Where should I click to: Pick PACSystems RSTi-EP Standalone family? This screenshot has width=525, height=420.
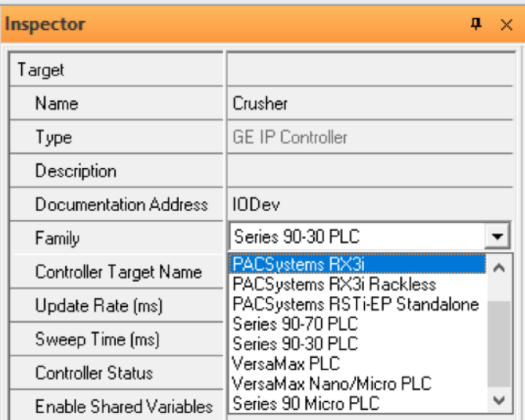(x=357, y=304)
